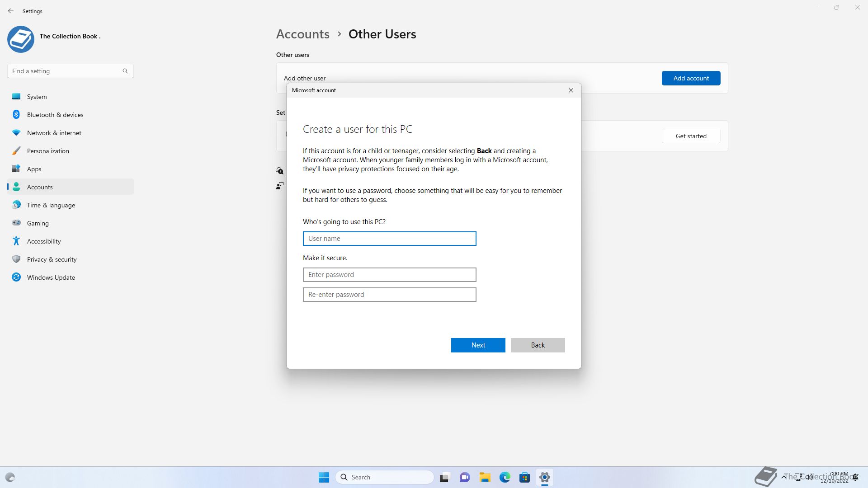Screen dimensions: 868x488
Task: Click the Get started button
Action: coord(691,136)
